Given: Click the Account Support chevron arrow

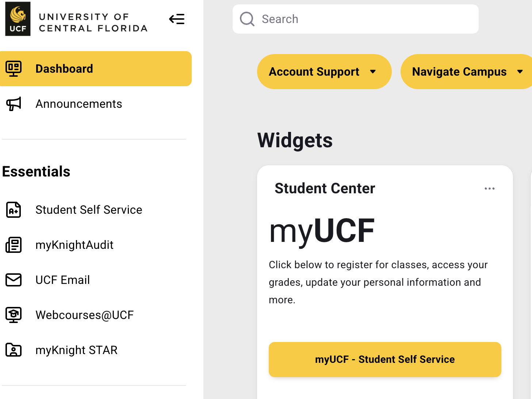Looking at the screenshot, I should [373, 72].
